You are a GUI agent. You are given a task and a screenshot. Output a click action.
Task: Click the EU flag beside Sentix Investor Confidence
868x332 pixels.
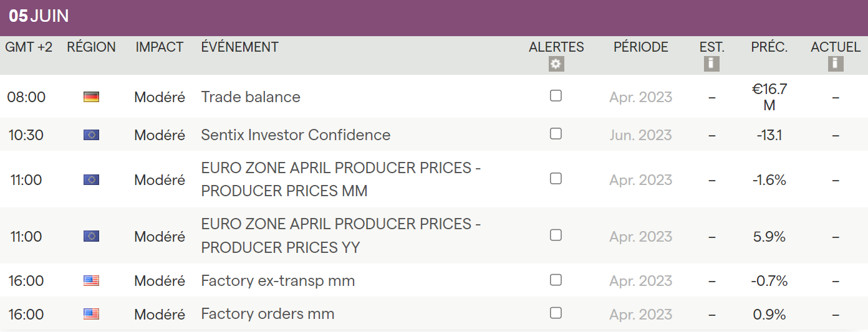tap(91, 135)
